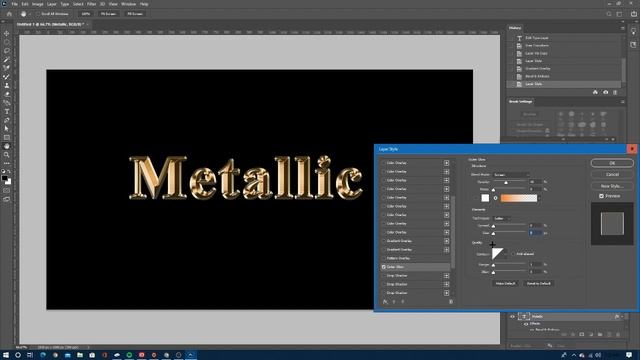Image resolution: width=640 pixels, height=360 pixels.
Task: Select gradient radio button for glow
Action: pos(496,198)
